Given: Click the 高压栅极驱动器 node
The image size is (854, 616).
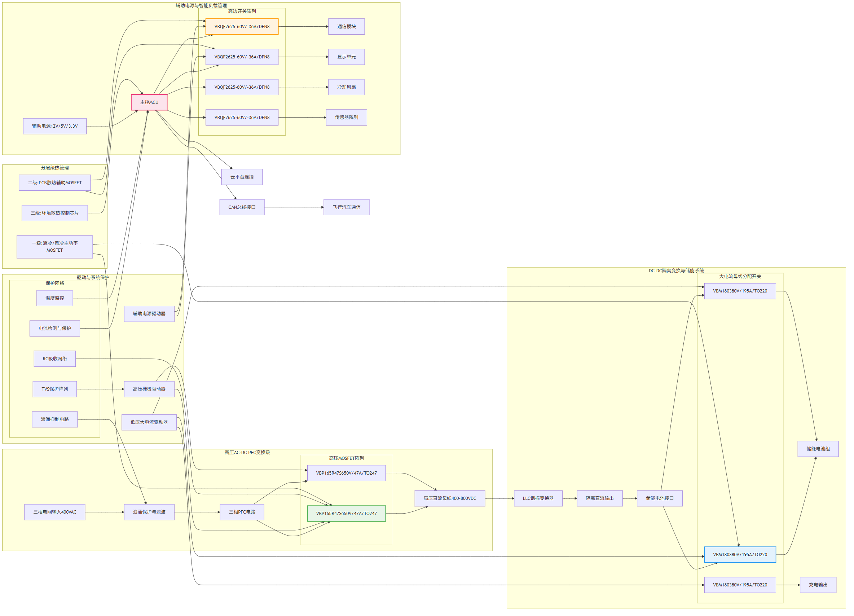Looking at the screenshot, I should point(149,390).
